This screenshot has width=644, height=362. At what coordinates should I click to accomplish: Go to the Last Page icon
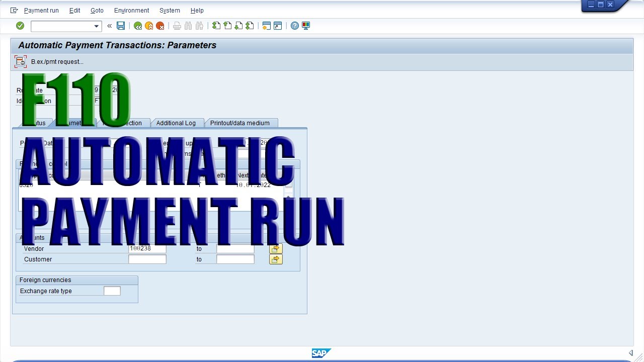click(250, 26)
